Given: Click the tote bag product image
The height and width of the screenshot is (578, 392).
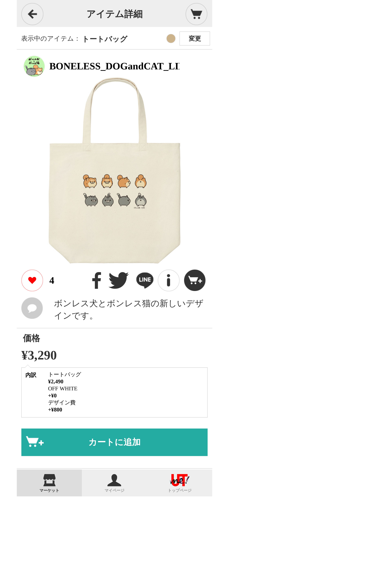Looking at the screenshot, I should tap(114, 170).
